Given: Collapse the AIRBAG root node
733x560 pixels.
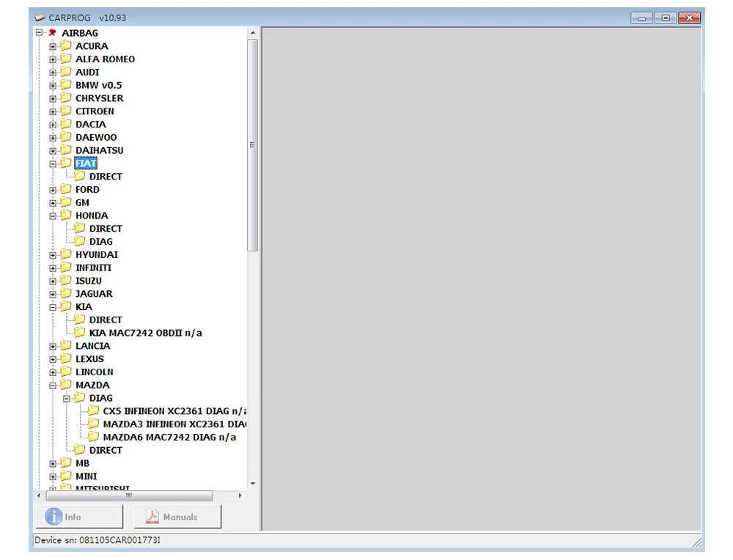Looking at the screenshot, I should 40,32.
